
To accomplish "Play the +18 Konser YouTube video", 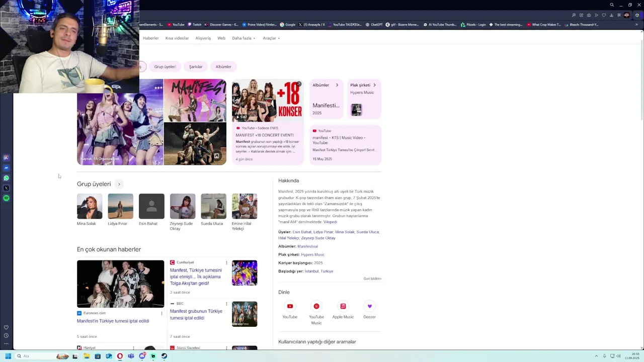I will [x=267, y=101].
